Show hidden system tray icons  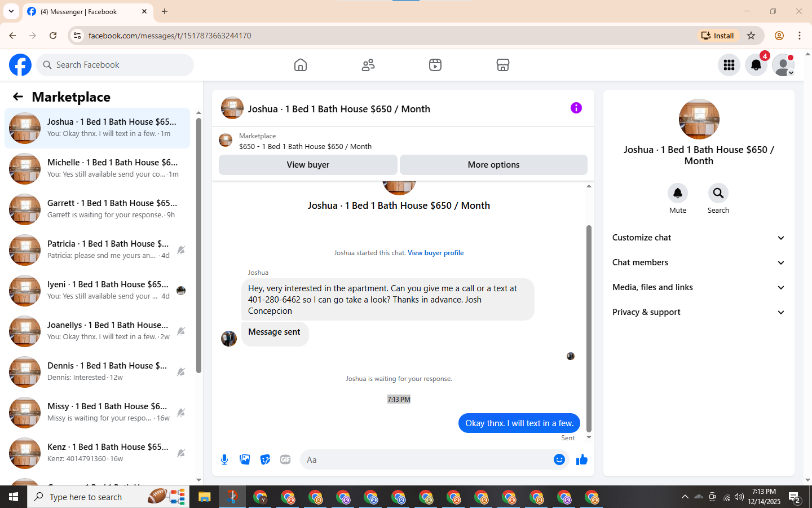click(685, 497)
